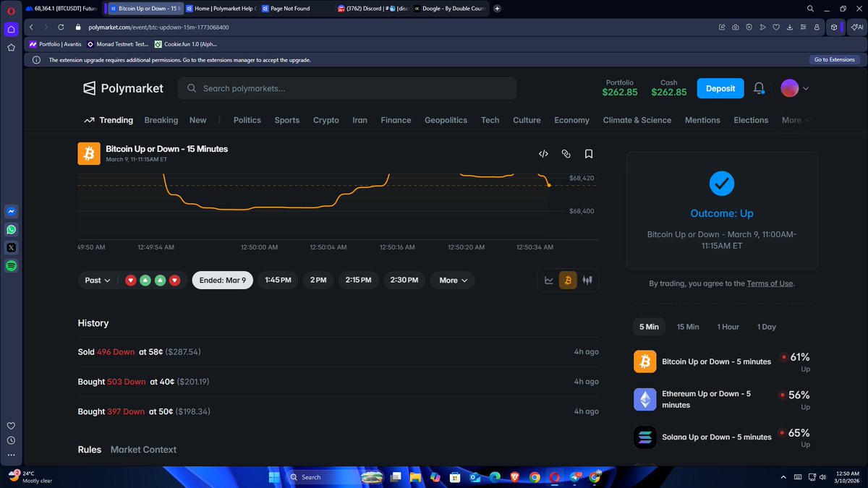Click Go to Extensions button
This screenshot has width=868, height=488.
pos(834,60)
